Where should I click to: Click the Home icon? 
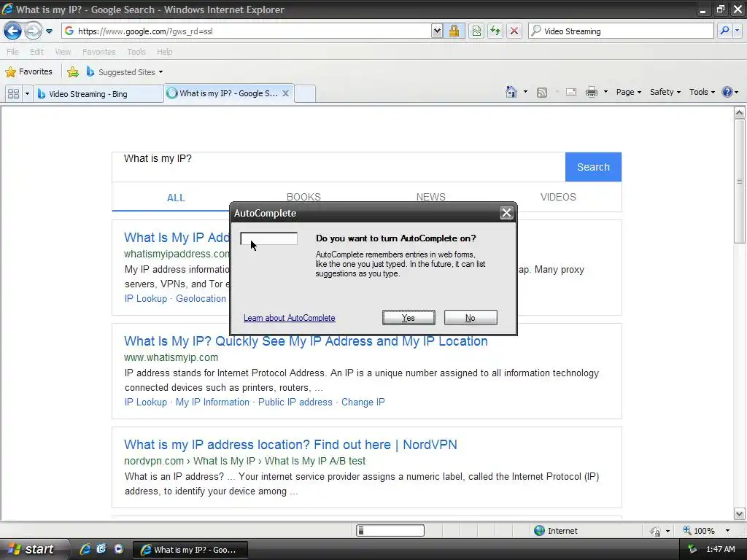click(x=511, y=91)
